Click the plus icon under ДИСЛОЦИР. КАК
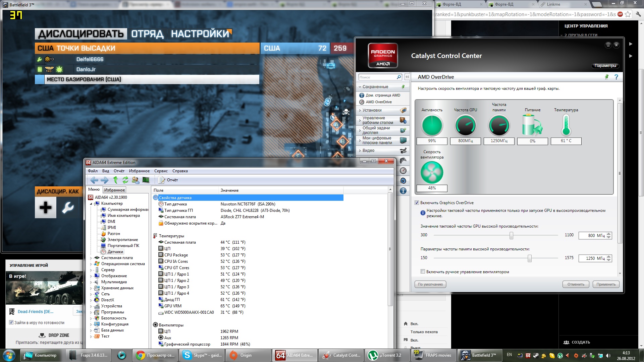 click(46, 207)
